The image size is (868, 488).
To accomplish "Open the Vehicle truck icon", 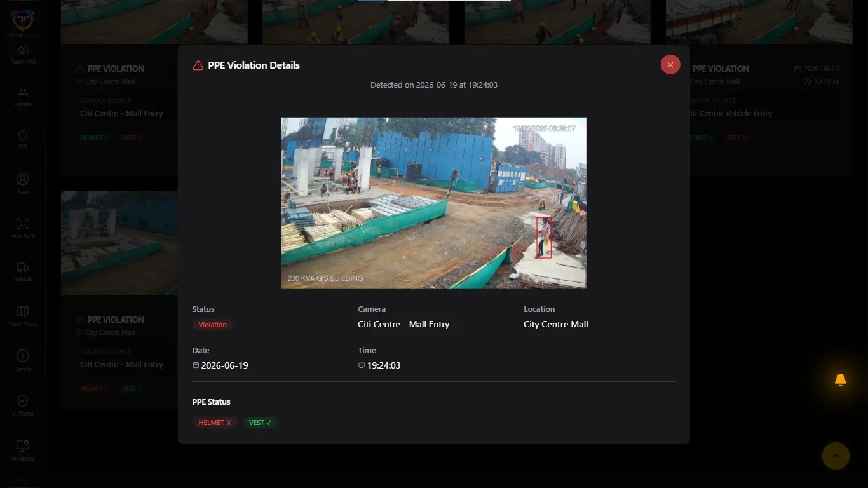I will 23,268.
